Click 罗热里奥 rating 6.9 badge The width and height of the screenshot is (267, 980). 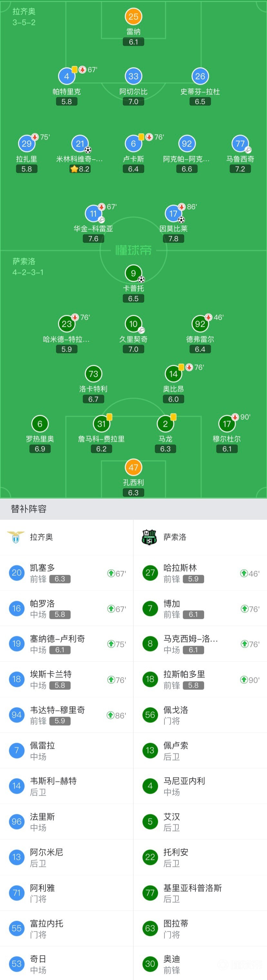pos(40,449)
